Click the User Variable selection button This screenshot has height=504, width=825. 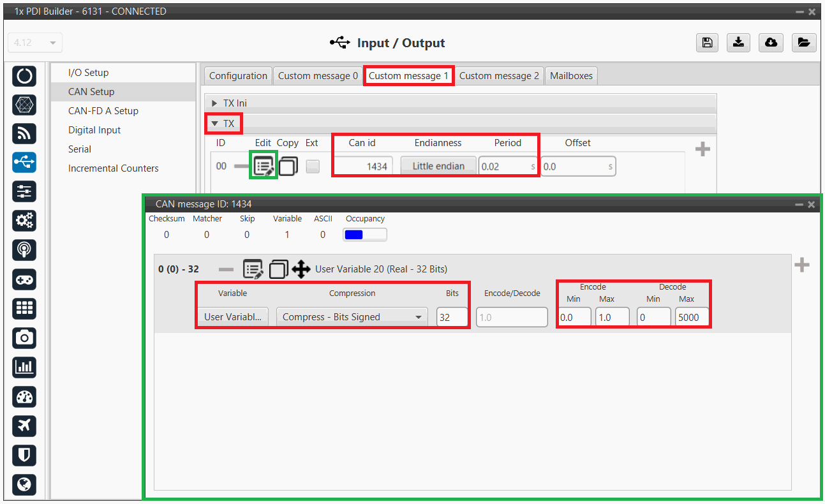coord(232,317)
